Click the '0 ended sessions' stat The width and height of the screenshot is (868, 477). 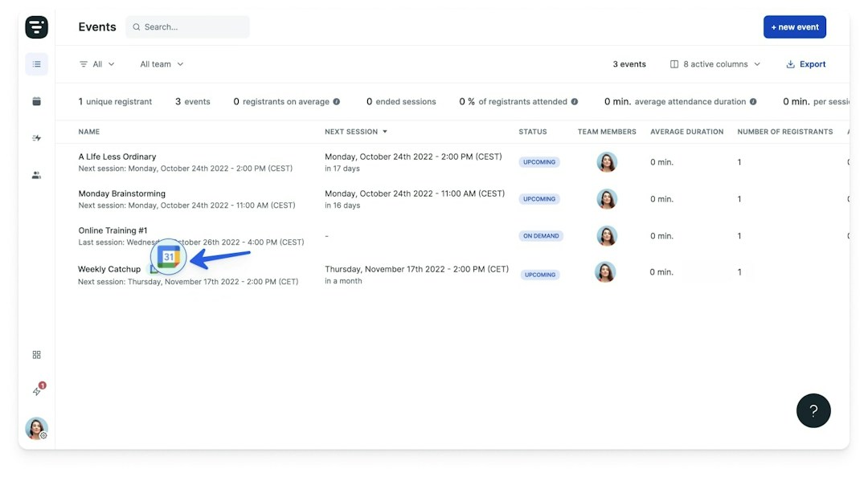click(x=401, y=102)
